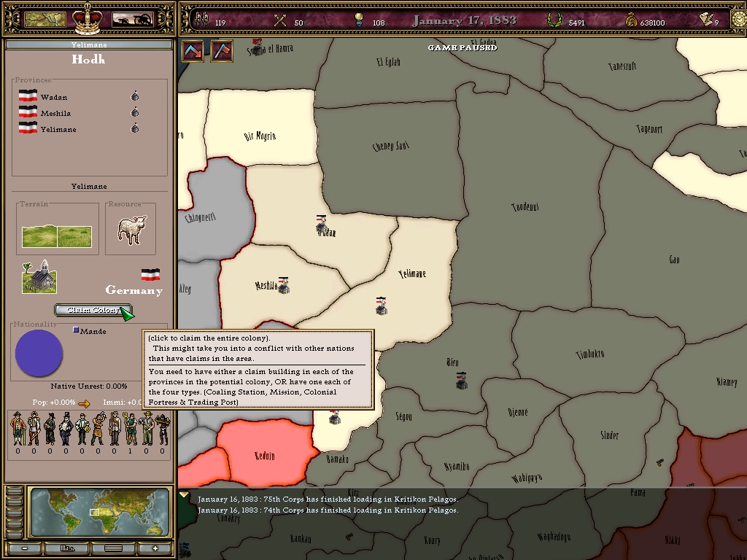Click the Yelimane title bar
Viewport: 747px width, 560px height.
(89, 44)
